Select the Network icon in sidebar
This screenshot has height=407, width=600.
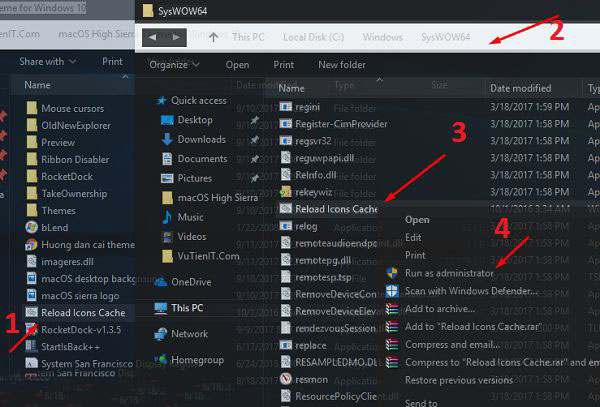point(161,334)
